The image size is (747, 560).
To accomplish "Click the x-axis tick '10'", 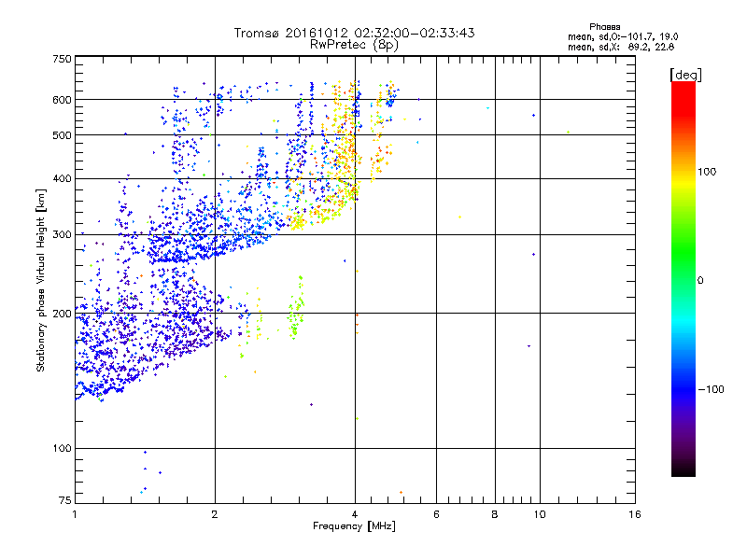I will point(540,514).
